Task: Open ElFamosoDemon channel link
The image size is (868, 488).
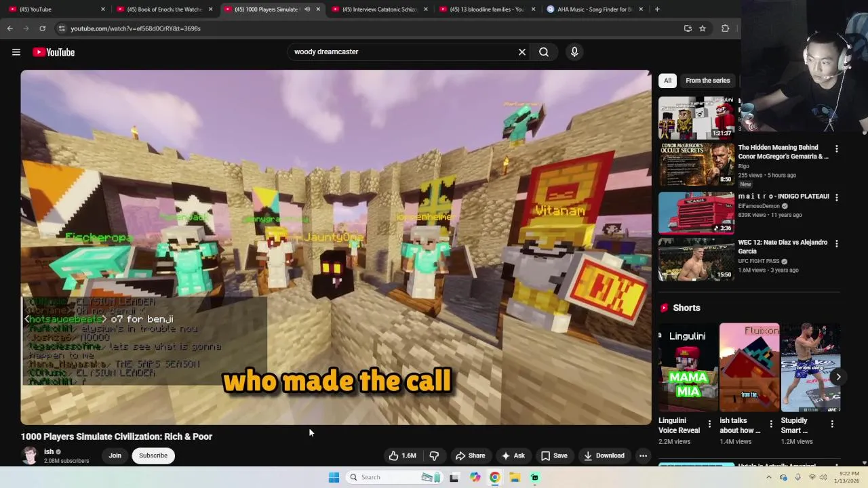Action: [x=759, y=206]
